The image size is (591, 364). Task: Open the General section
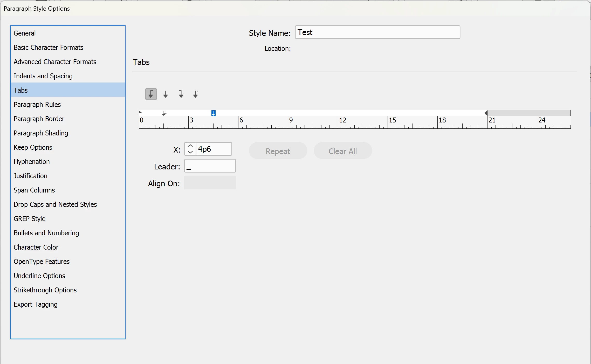(25, 33)
